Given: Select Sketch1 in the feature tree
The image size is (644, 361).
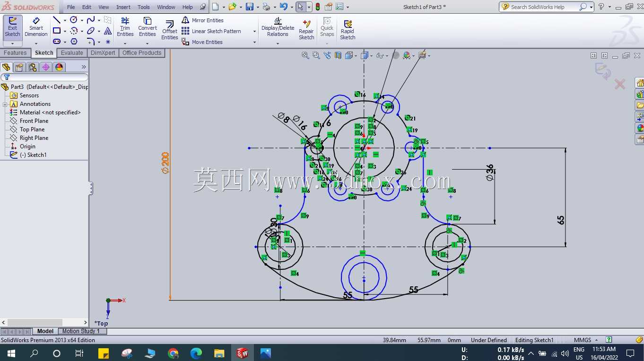Looking at the screenshot, I should (x=33, y=155).
